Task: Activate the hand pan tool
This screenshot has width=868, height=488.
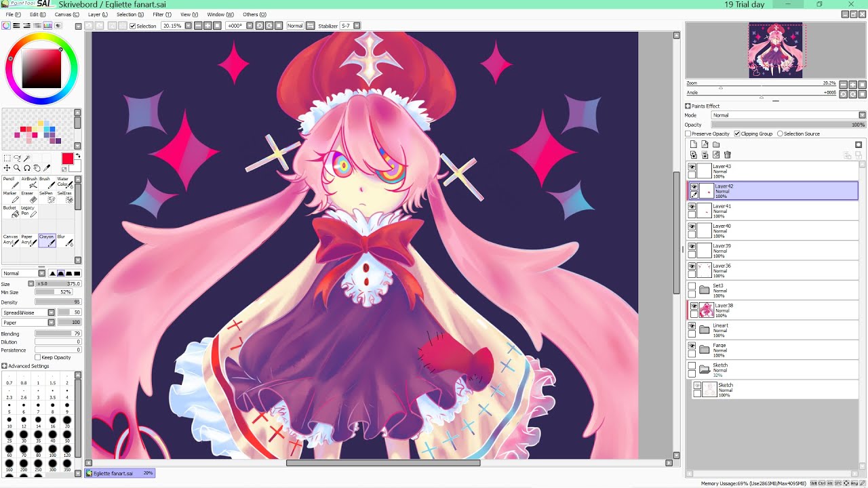Action: [x=37, y=167]
